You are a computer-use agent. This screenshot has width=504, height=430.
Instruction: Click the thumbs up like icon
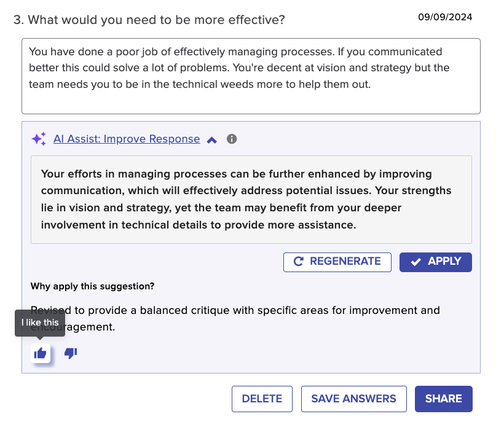point(40,353)
